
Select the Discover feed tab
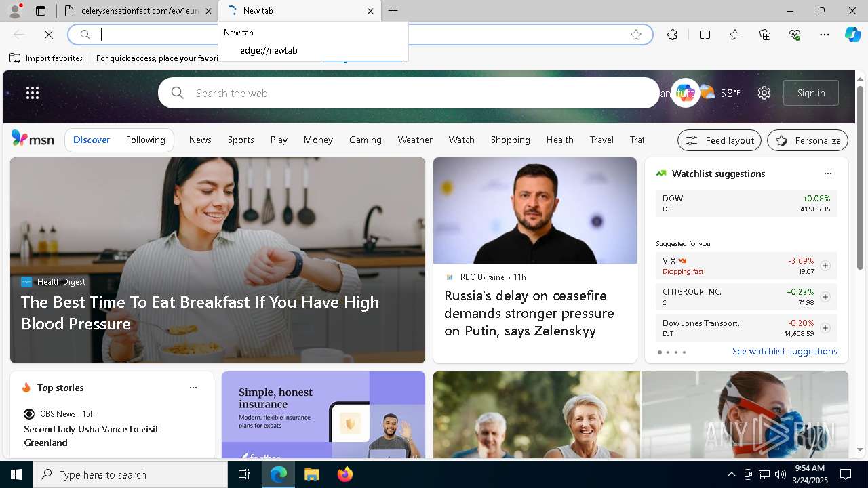click(x=92, y=140)
